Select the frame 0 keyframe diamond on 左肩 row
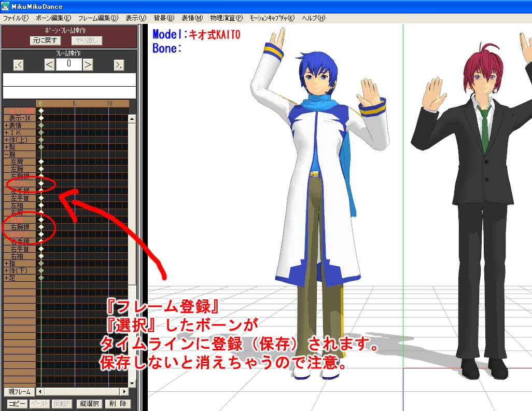 pyautogui.click(x=41, y=162)
